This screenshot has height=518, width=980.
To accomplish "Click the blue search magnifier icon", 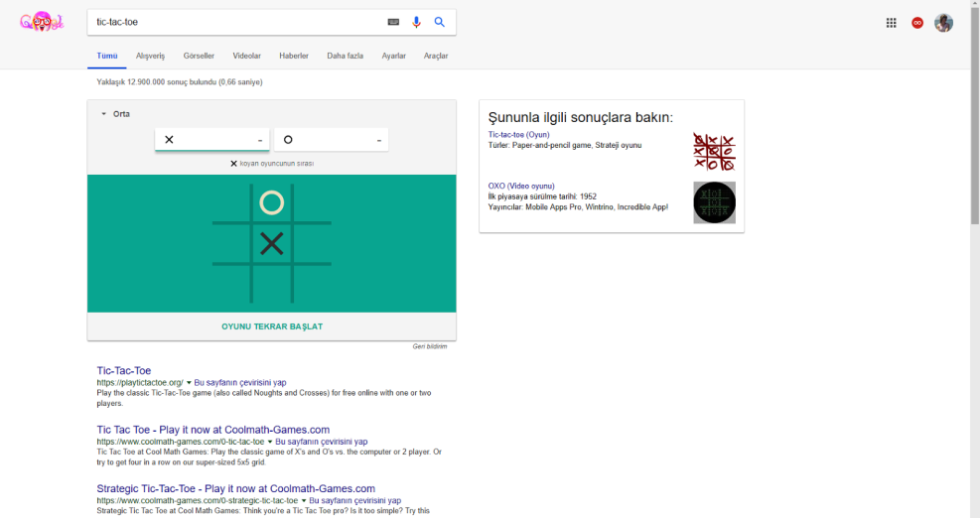I will point(440,22).
